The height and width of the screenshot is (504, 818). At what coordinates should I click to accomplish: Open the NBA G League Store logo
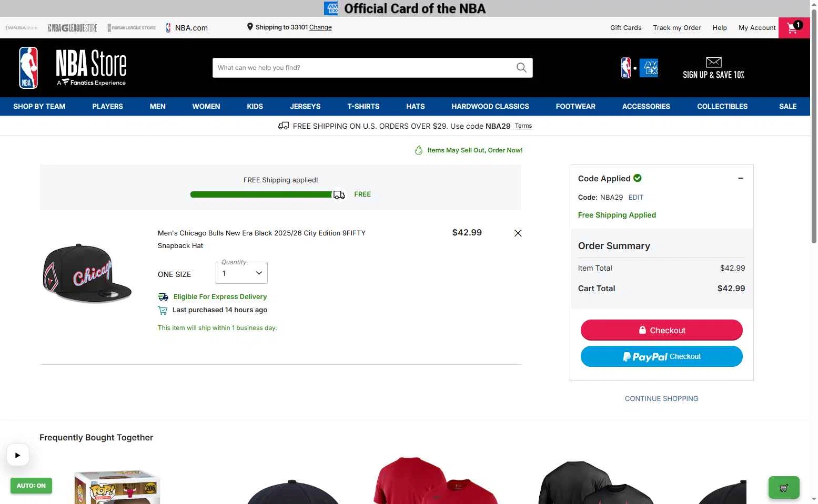coord(72,28)
